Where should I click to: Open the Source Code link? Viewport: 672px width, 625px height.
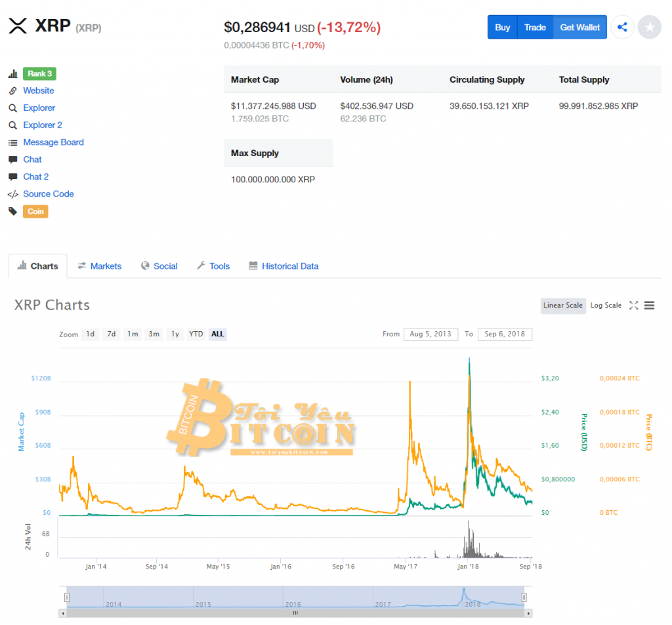coord(49,193)
